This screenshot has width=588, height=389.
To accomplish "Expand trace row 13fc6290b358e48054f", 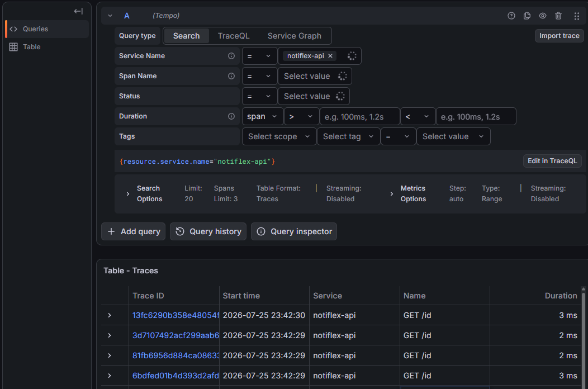I will coord(110,315).
